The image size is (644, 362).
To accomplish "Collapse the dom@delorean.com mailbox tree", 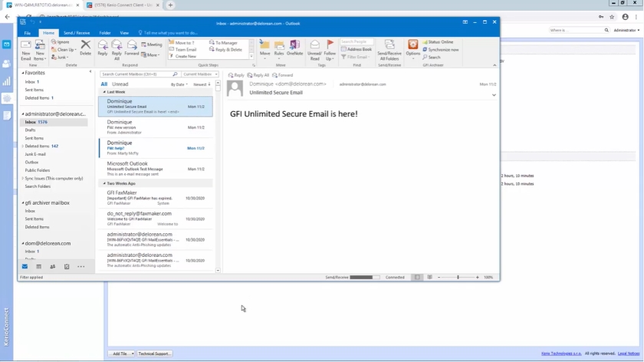I will click(23, 243).
